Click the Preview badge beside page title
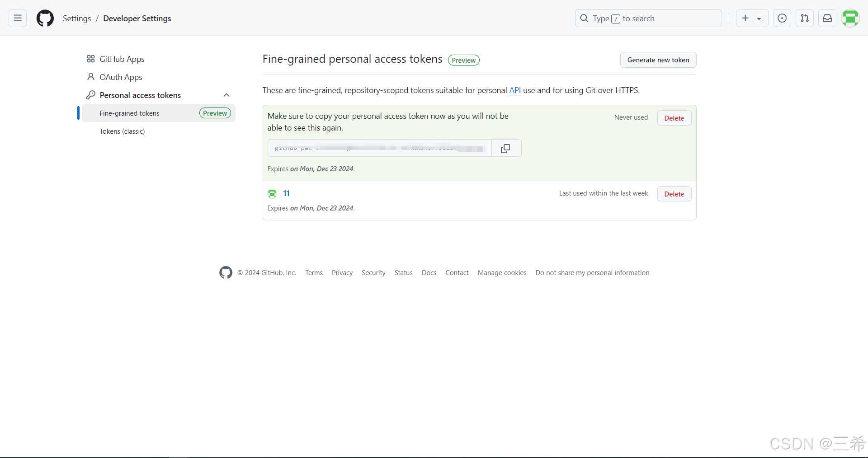This screenshot has height=458, width=868. tap(463, 60)
